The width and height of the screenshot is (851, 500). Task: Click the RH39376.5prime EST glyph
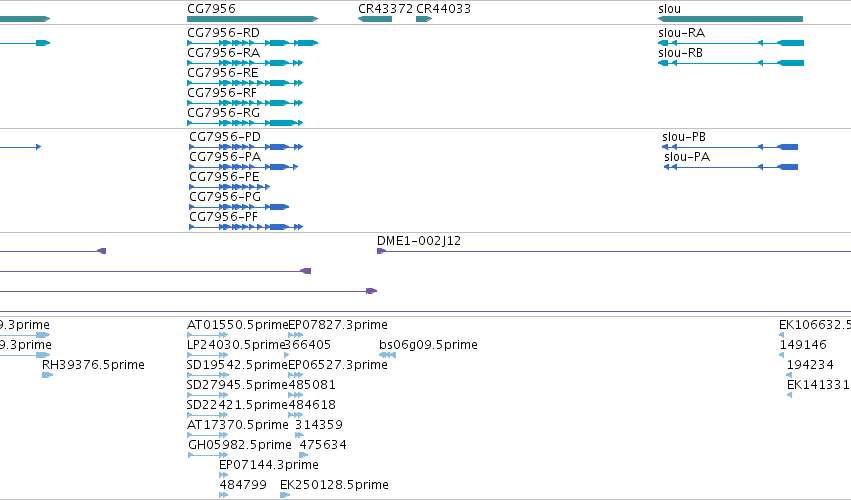tap(47, 375)
